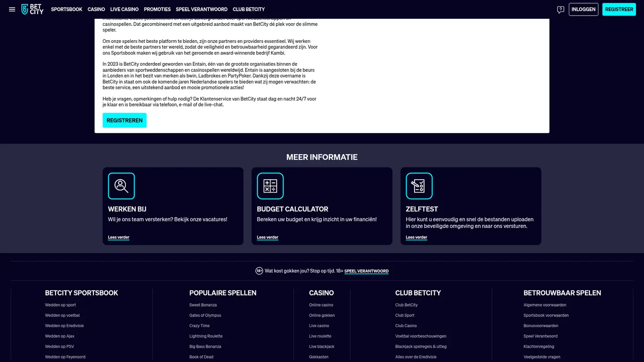The image size is (644, 362).
Task: Open the Gates of Olympus link
Action: point(205,315)
